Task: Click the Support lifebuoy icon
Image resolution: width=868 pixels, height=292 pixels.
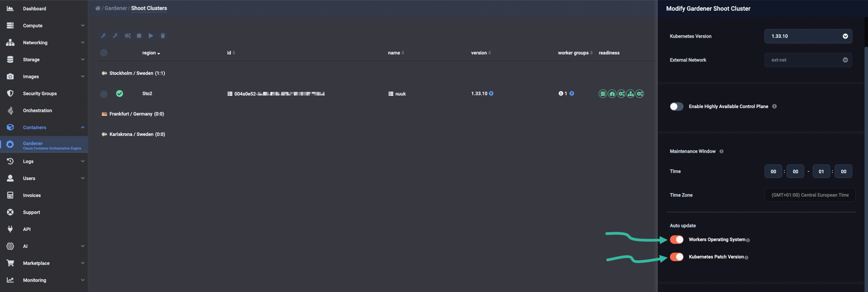Action: point(10,212)
